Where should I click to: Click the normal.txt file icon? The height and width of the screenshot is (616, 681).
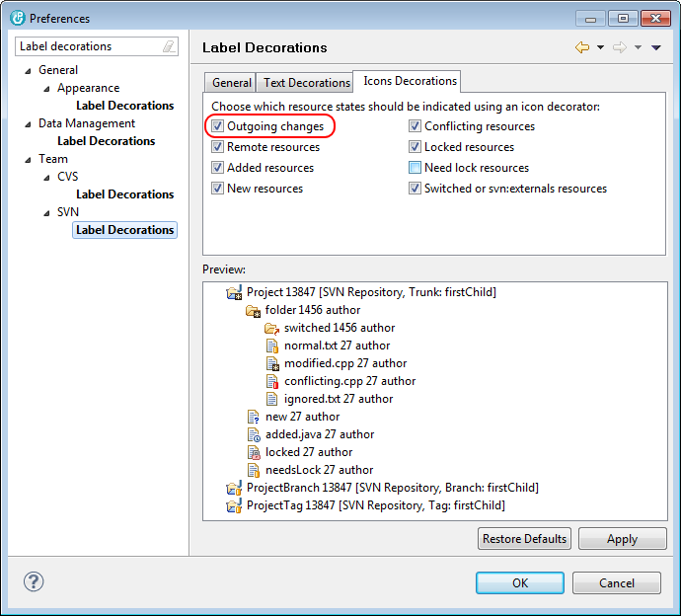tap(271, 346)
